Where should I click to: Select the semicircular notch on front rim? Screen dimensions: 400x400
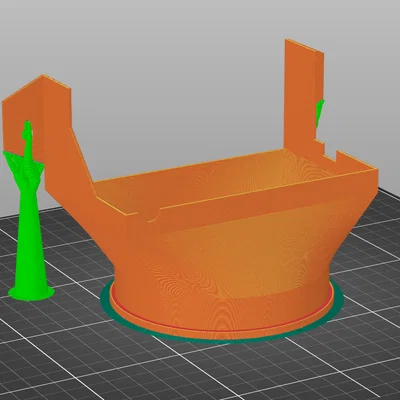151,216
